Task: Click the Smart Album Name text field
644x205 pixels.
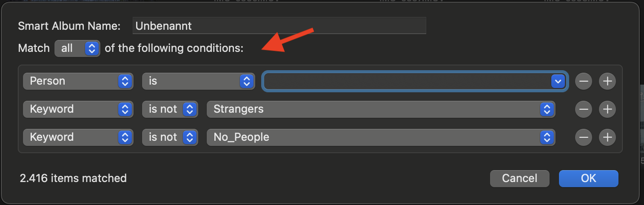Action: pos(279,26)
